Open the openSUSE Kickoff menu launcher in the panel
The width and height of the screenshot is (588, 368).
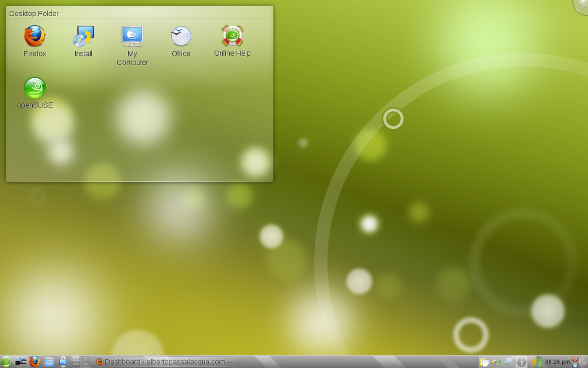pos(6,362)
